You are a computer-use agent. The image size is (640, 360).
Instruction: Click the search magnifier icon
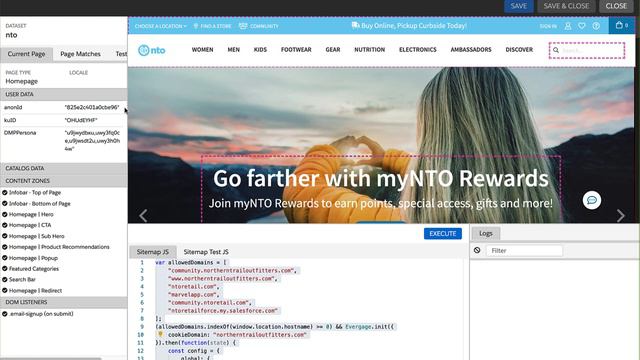(556, 50)
